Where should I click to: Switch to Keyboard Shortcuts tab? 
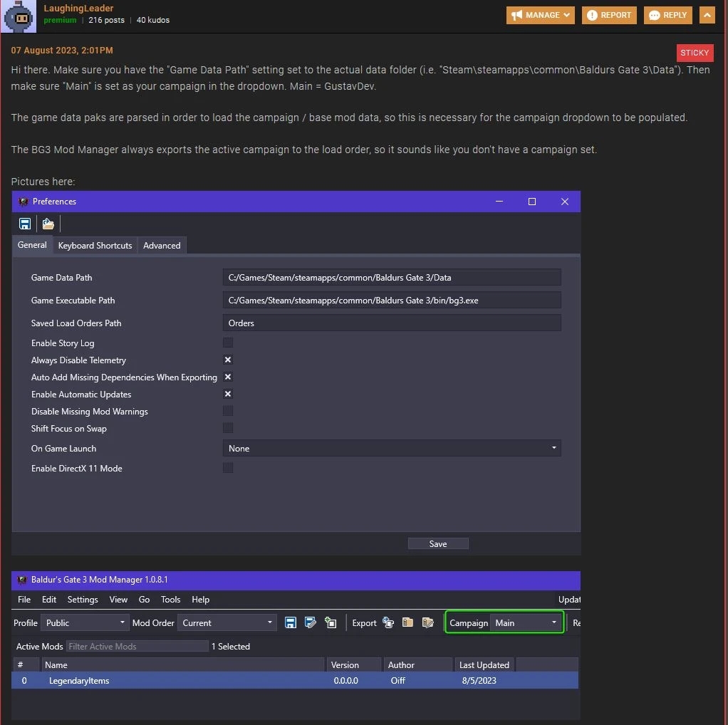pos(95,246)
